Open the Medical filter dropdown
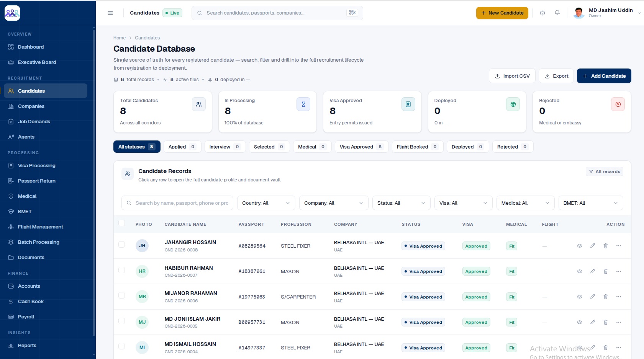 [x=526, y=203]
